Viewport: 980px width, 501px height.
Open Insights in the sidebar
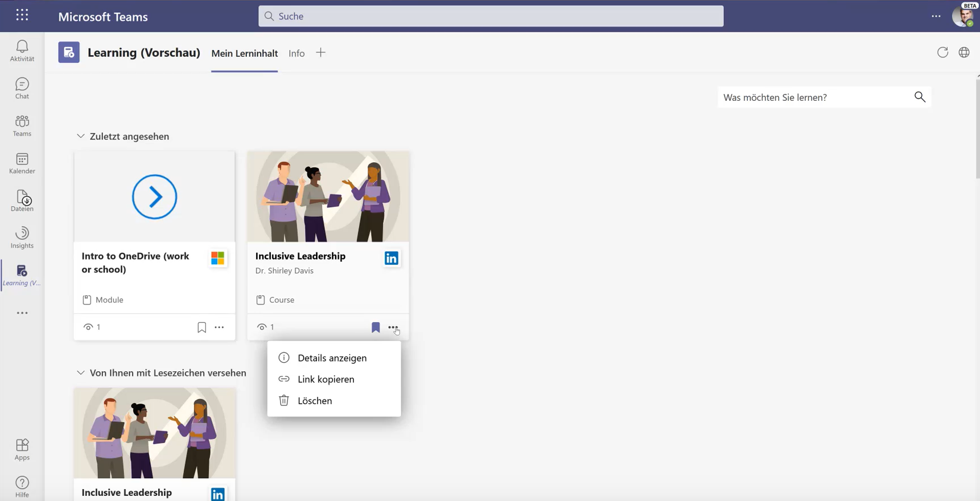22,238
